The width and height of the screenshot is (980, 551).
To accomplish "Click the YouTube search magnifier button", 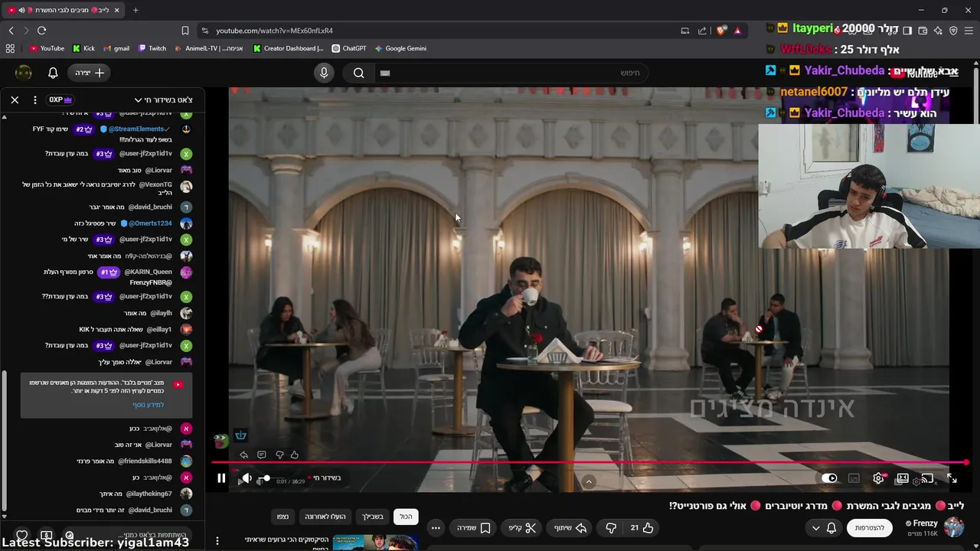I will click(x=358, y=73).
